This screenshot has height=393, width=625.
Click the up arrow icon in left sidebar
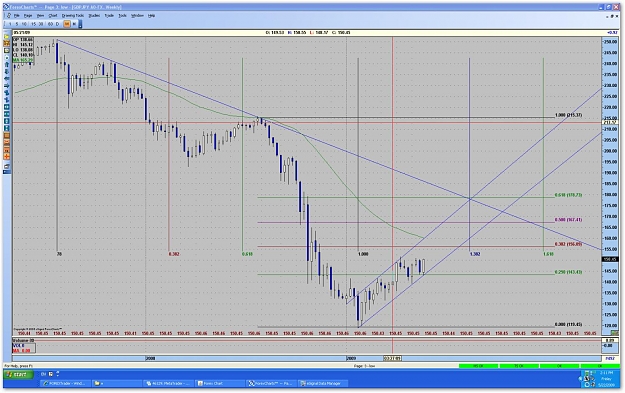pyautogui.click(x=7, y=65)
